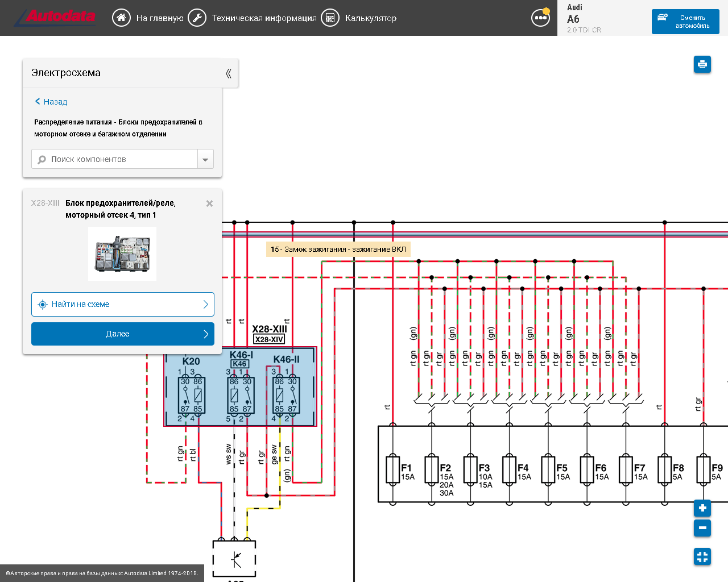
Task: Select fuse F6 15A
Action: (x=587, y=469)
